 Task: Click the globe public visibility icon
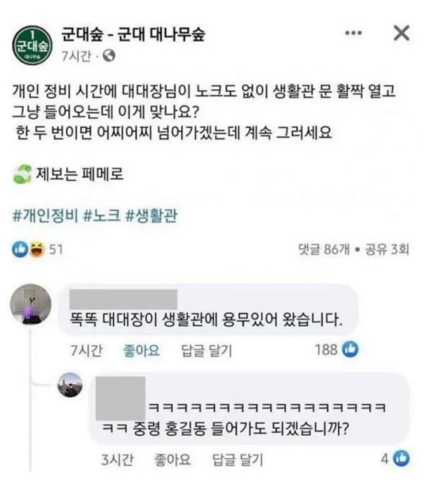point(109,56)
